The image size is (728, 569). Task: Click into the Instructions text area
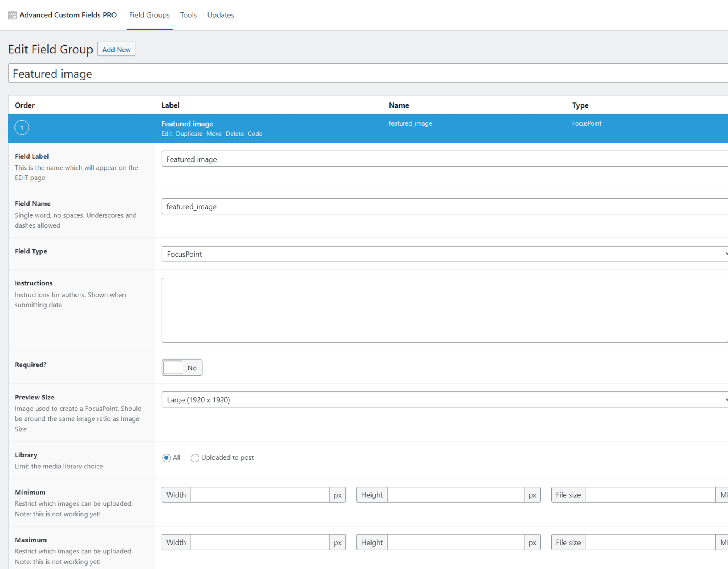(x=444, y=310)
